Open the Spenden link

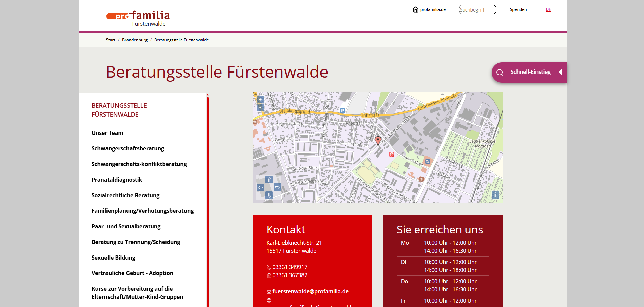click(x=518, y=9)
